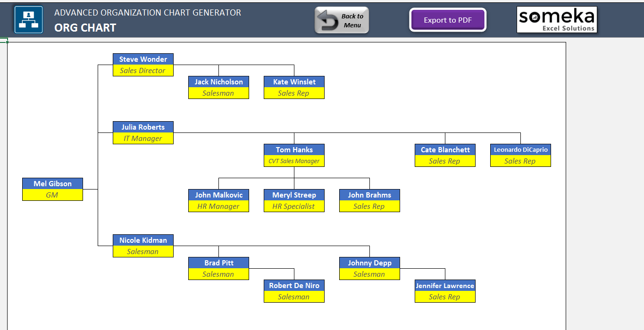Select the Steve Wonder Sales Director box
The height and width of the screenshot is (330, 644).
point(143,65)
